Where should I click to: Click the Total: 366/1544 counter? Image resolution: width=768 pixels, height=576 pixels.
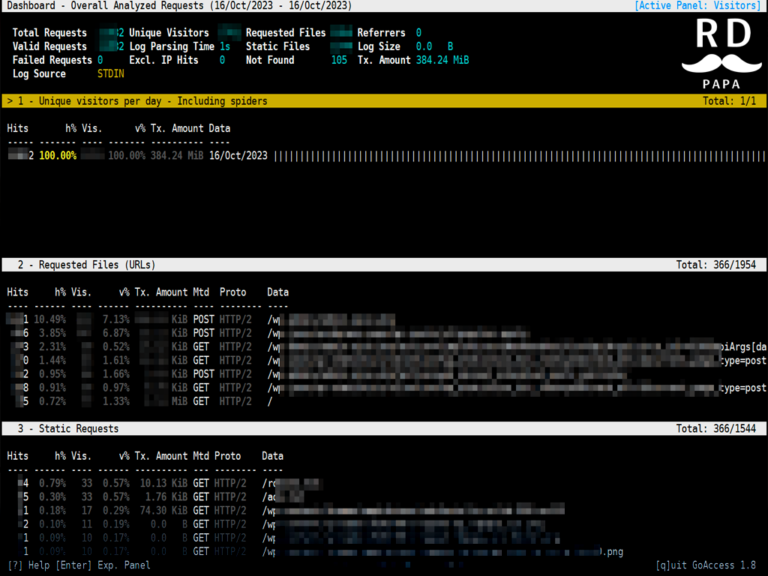pyautogui.click(x=718, y=428)
